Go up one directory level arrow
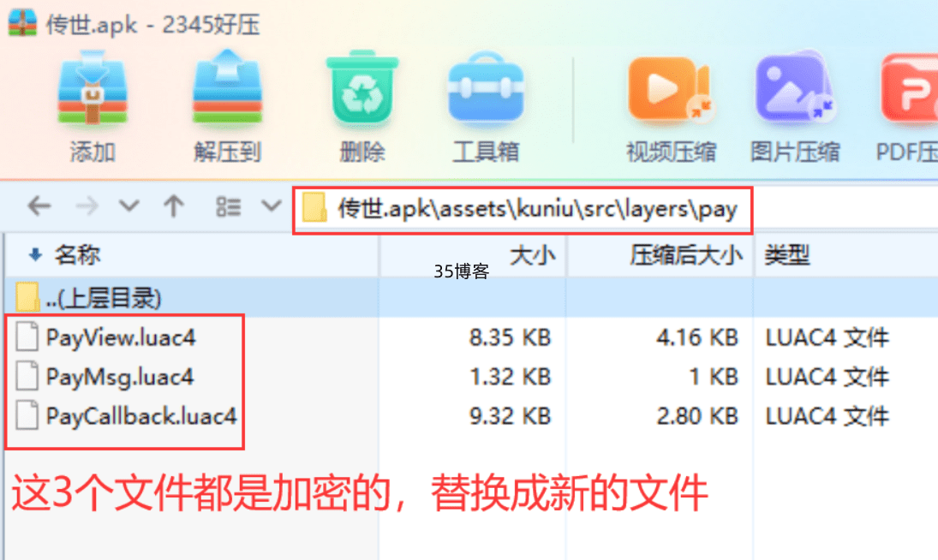This screenshot has height=560, width=938. tap(174, 206)
